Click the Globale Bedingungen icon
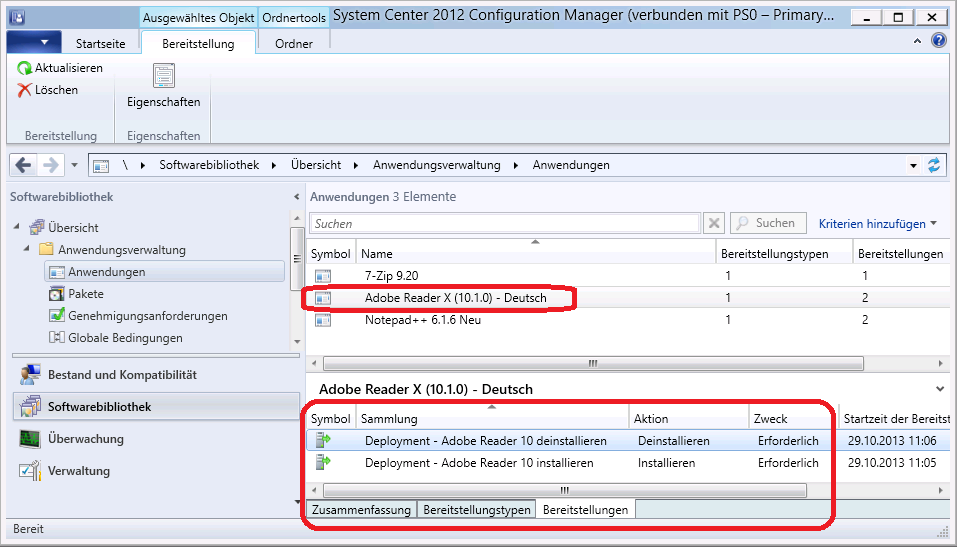Image resolution: width=957 pixels, height=547 pixels. point(57,338)
